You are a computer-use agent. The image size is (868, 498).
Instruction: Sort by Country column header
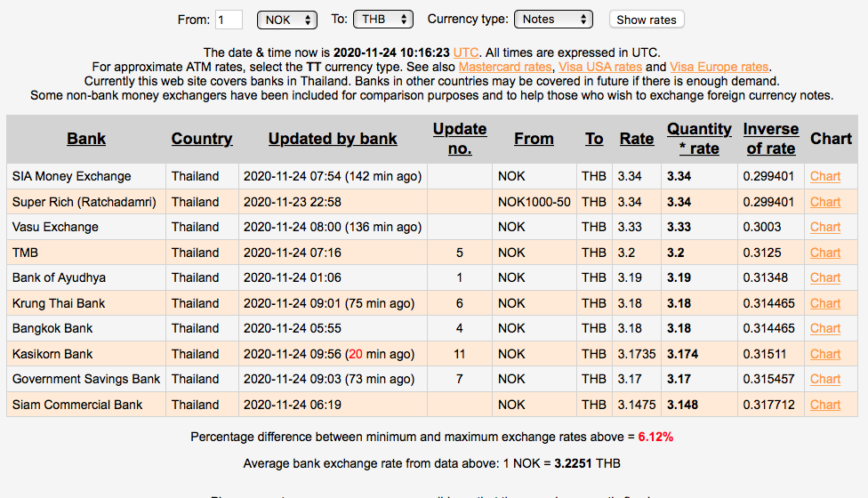(202, 139)
